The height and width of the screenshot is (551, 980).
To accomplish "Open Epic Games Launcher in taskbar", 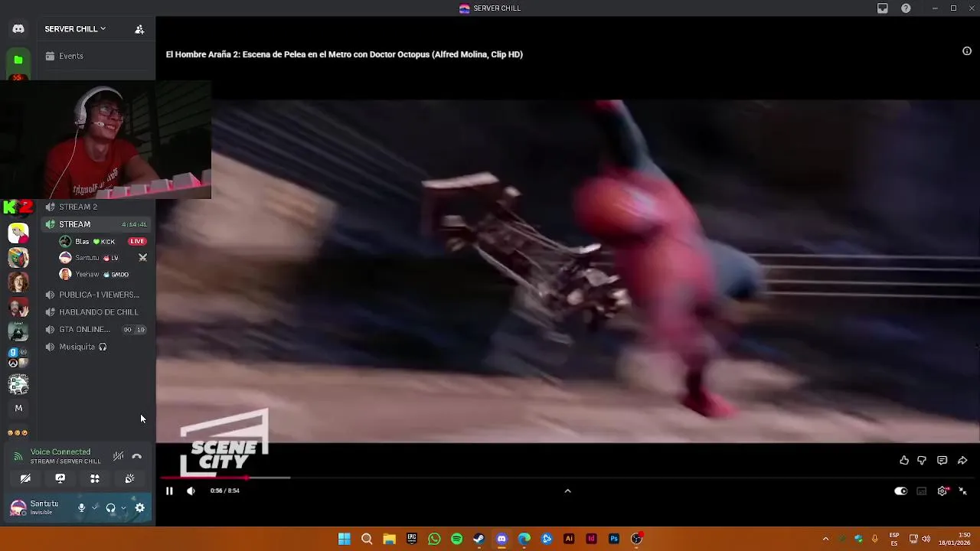I will click(x=412, y=539).
